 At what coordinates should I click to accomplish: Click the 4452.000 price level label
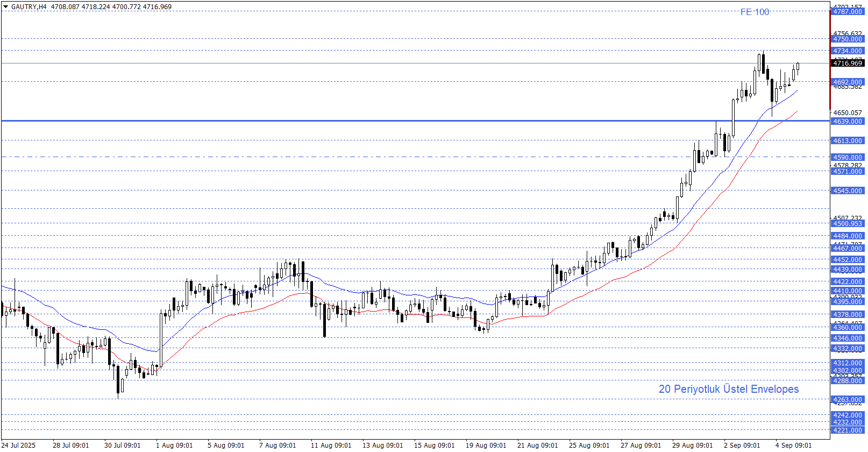click(848, 260)
